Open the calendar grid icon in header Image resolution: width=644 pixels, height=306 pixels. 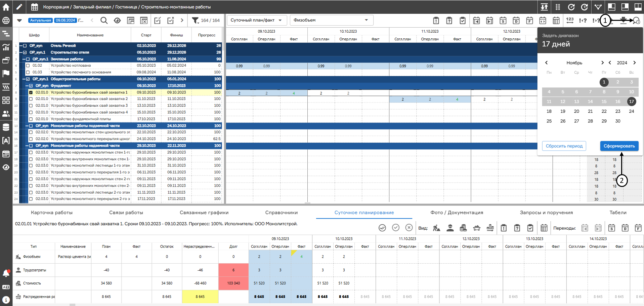(x=34, y=7)
